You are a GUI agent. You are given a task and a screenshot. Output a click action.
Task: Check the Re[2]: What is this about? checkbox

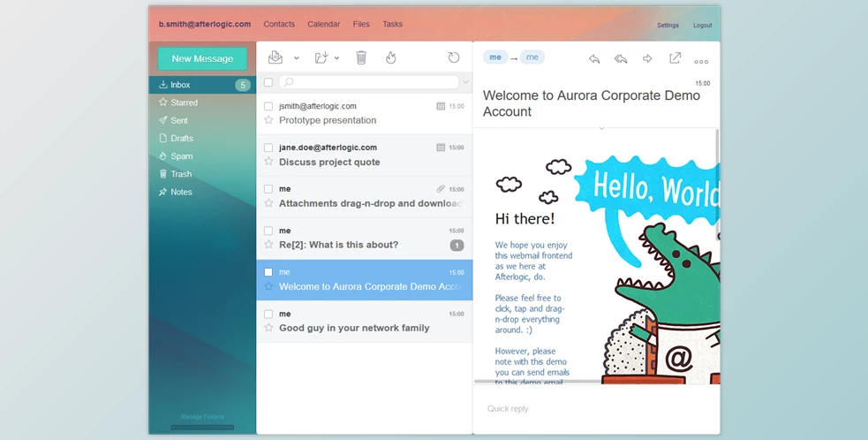(268, 231)
